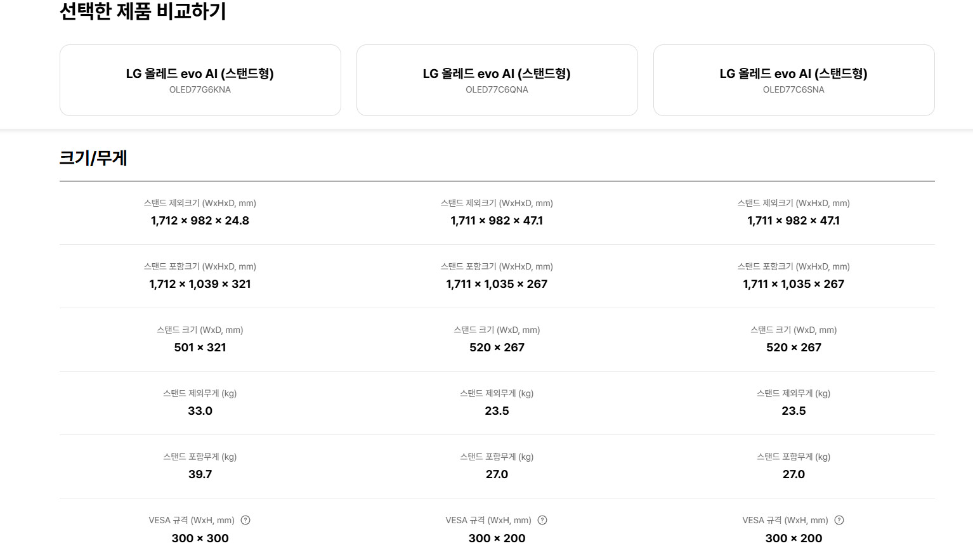Open the VESA help tooltip in the middle column

click(x=542, y=520)
